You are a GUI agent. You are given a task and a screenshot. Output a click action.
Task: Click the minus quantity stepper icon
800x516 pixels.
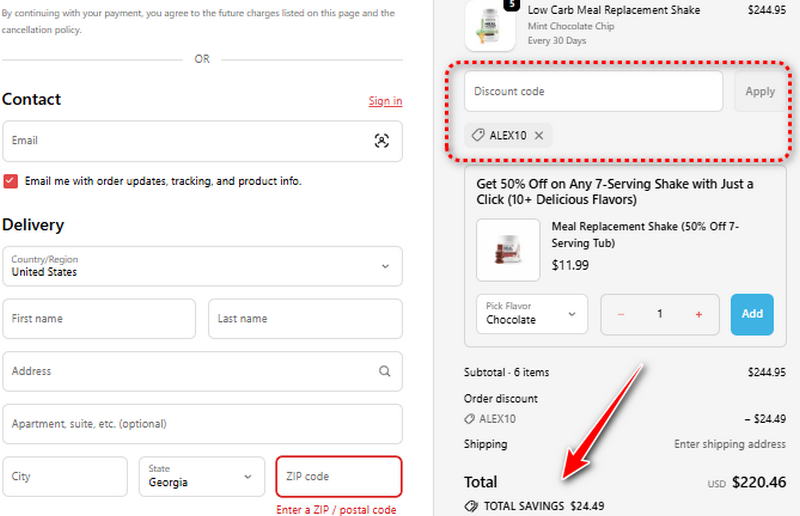tap(621, 314)
